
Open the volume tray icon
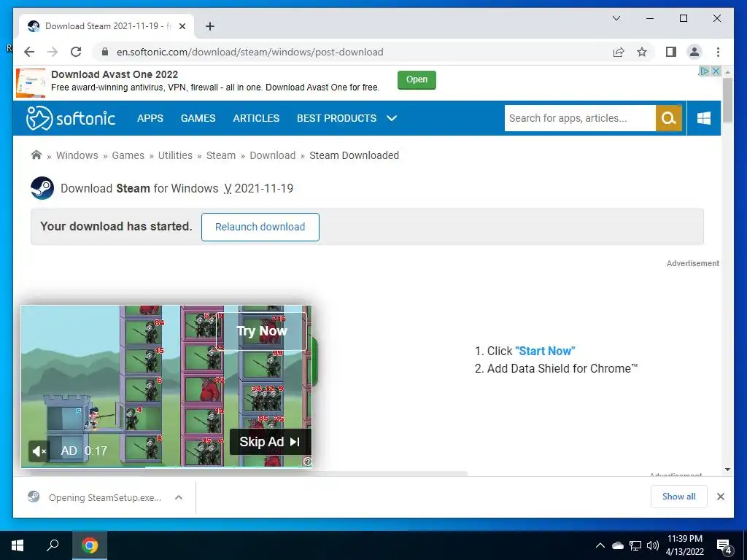coord(653,545)
